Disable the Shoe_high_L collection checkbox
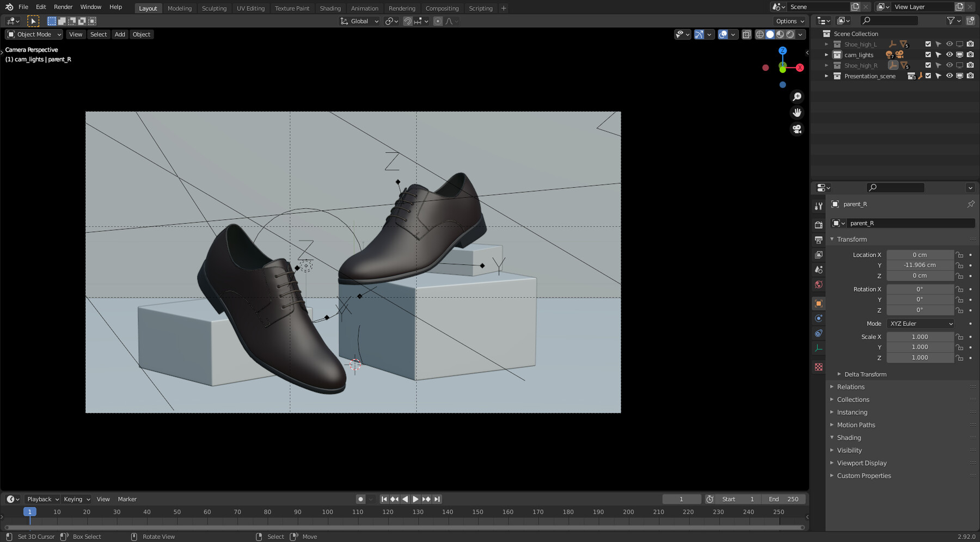Image resolution: width=980 pixels, height=542 pixels. point(927,44)
